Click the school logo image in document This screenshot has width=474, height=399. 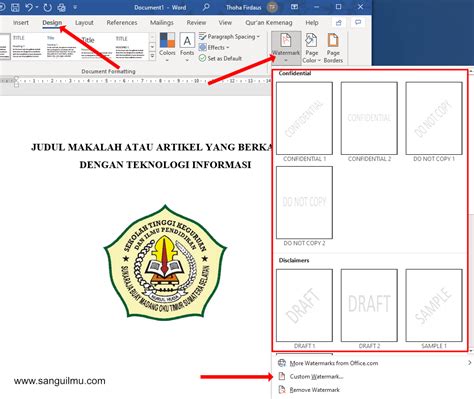(x=165, y=263)
